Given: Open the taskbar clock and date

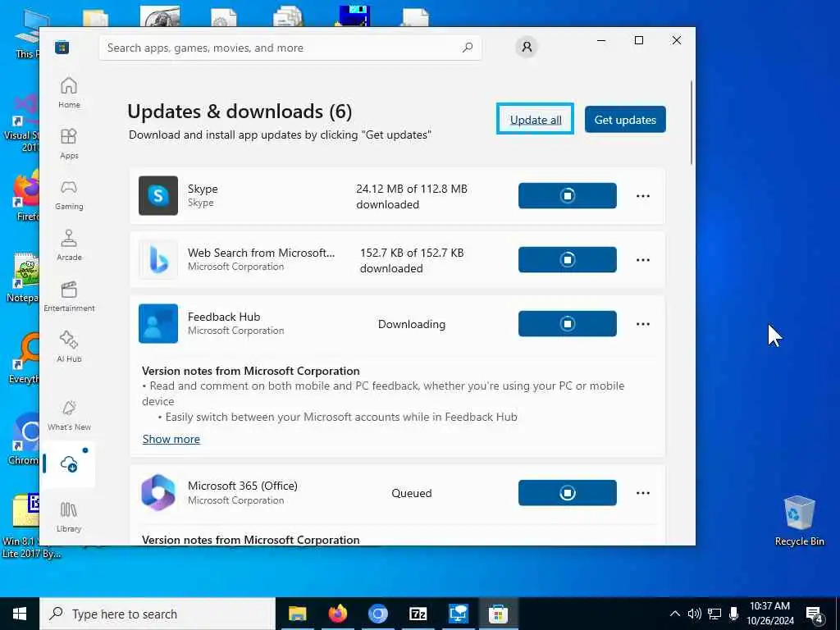Looking at the screenshot, I should click(769, 614).
